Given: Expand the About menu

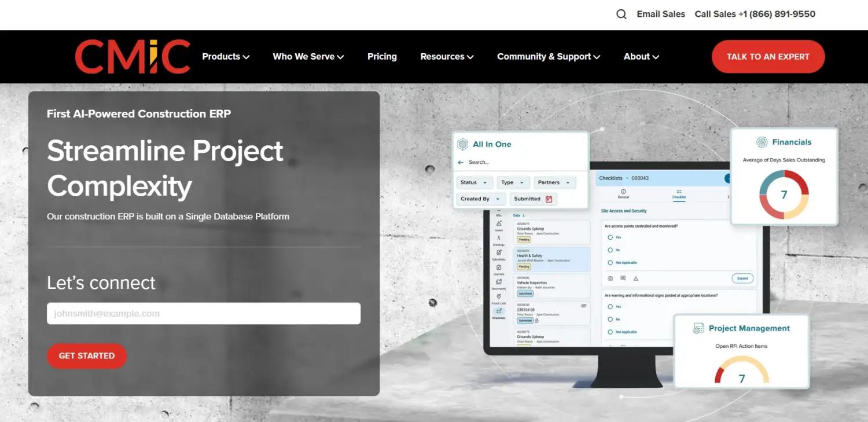Looking at the screenshot, I should click(x=641, y=57).
